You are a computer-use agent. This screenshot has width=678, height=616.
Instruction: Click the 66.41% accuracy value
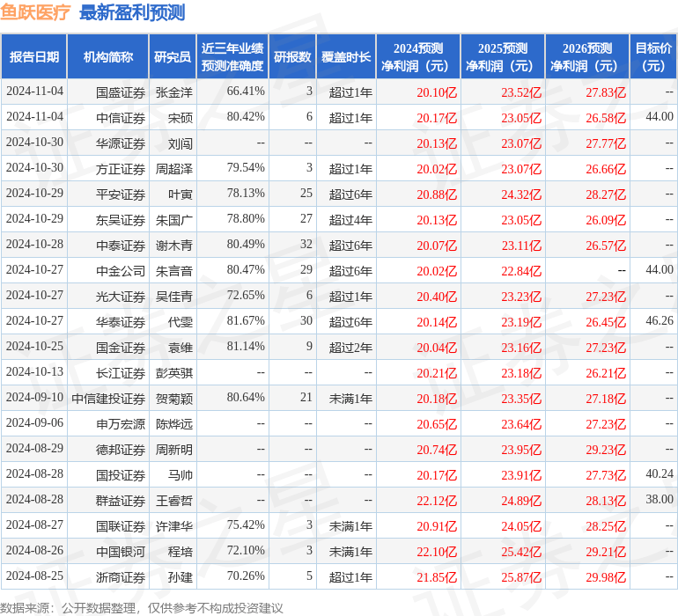pyautogui.click(x=246, y=91)
